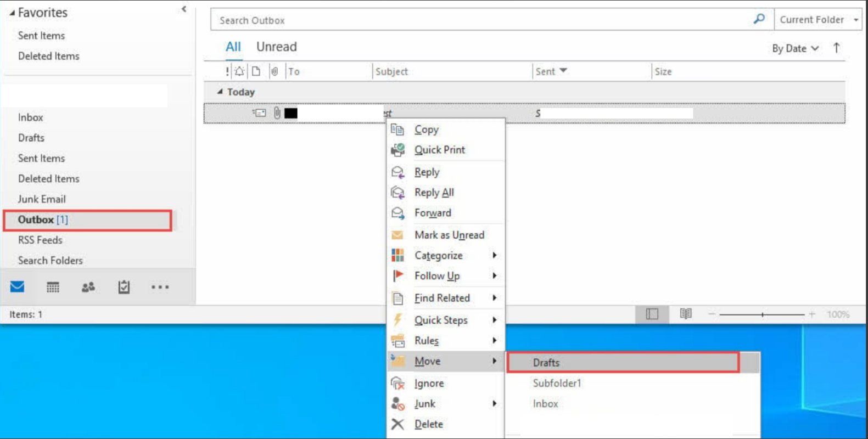Viewport: 868px width, 439px height.
Task: Sort by item type icon column
Action: [256, 71]
